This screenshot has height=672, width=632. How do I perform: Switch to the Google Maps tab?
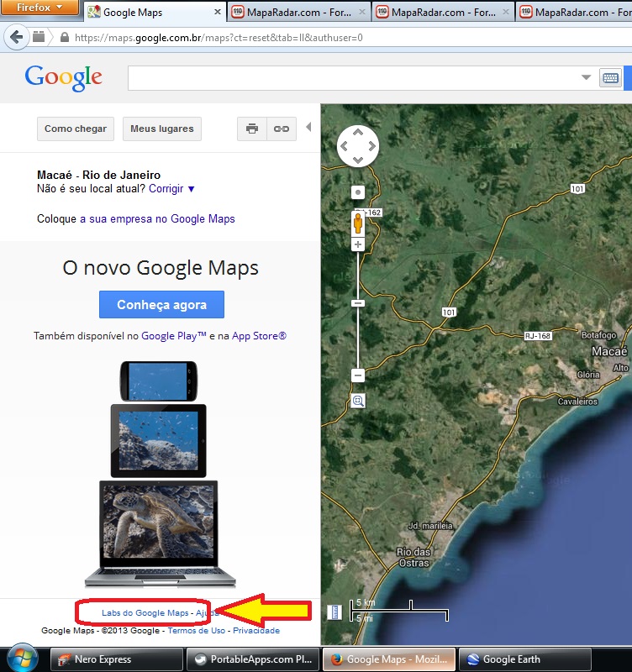click(155, 13)
